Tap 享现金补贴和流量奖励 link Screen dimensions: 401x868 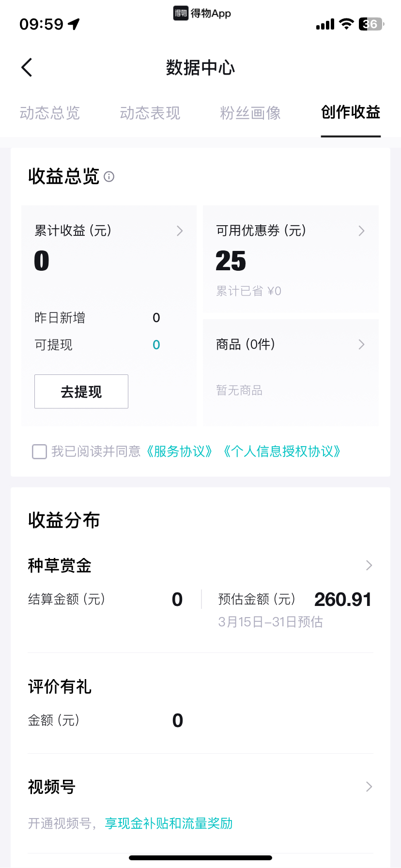click(x=169, y=823)
